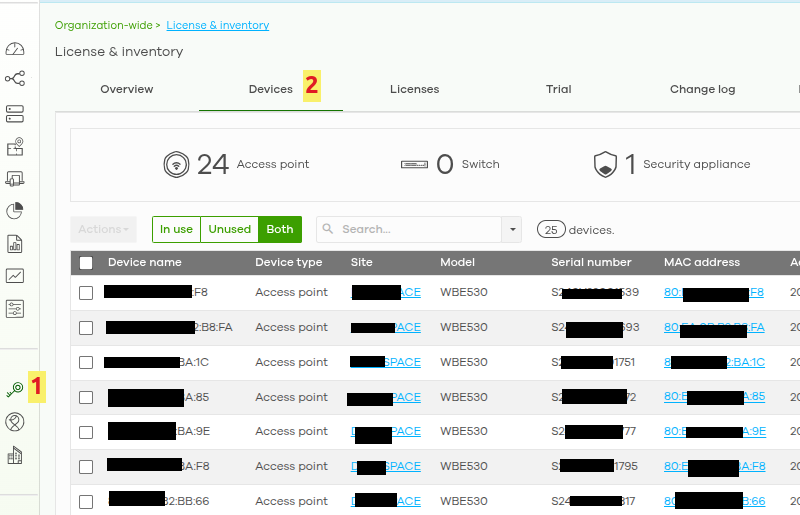Click the search magnifier icon
Image resolution: width=800 pixels, height=515 pixels.
click(x=328, y=229)
